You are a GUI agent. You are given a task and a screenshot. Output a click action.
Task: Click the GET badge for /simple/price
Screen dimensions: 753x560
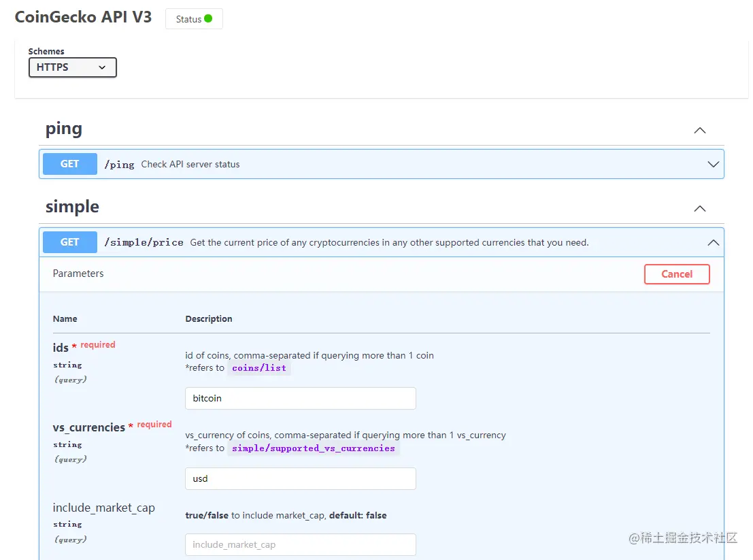[x=69, y=242]
